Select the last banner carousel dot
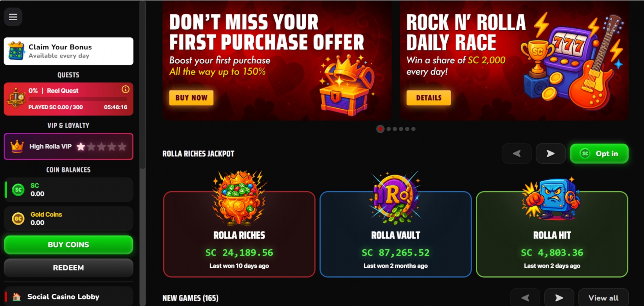The height and width of the screenshot is (306, 644). tap(413, 129)
